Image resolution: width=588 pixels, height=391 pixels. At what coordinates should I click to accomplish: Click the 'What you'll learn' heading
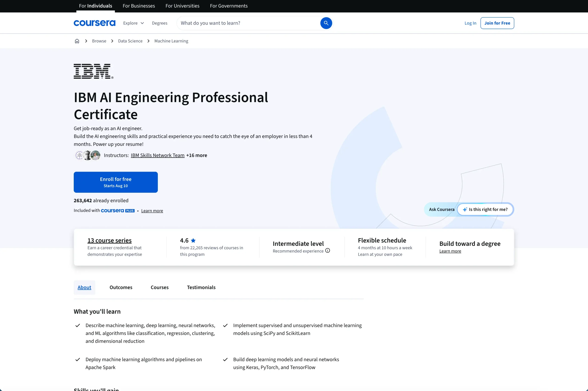click(x=97, y=312)
